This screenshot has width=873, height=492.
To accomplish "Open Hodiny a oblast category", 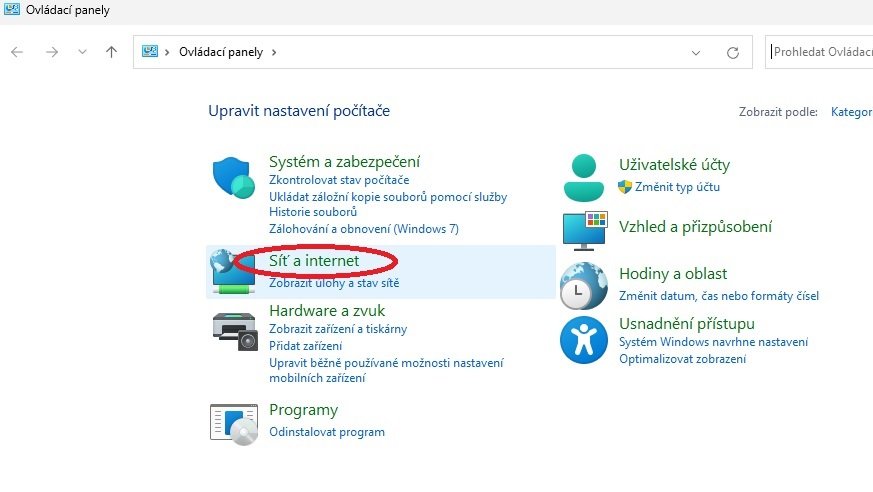I will [x=673, y=274].
